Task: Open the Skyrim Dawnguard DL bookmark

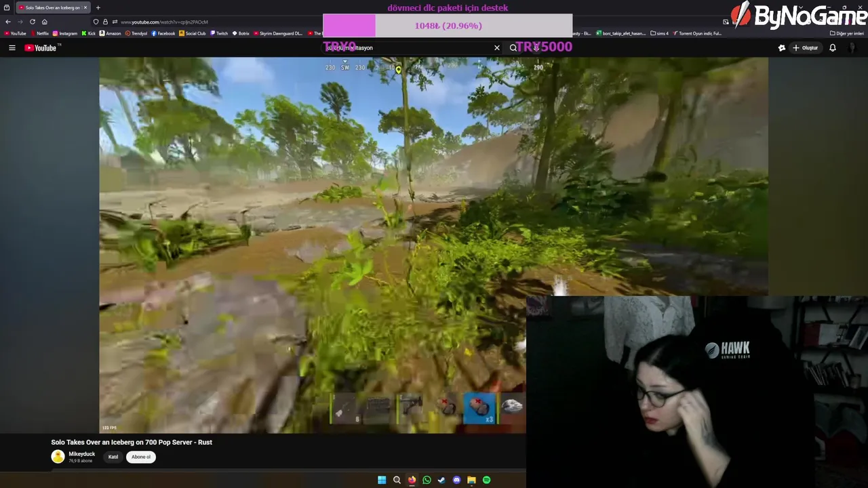Action: click(278, 33)
